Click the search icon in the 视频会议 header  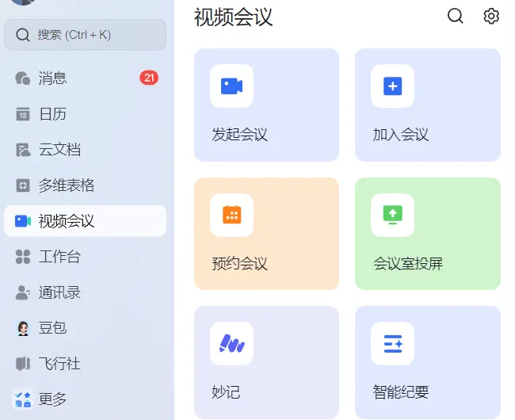click(456, 16)
